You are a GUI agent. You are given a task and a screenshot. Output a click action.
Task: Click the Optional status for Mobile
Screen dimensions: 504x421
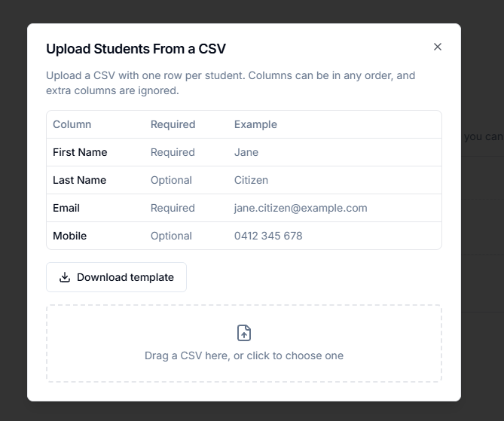coord(171,236)
